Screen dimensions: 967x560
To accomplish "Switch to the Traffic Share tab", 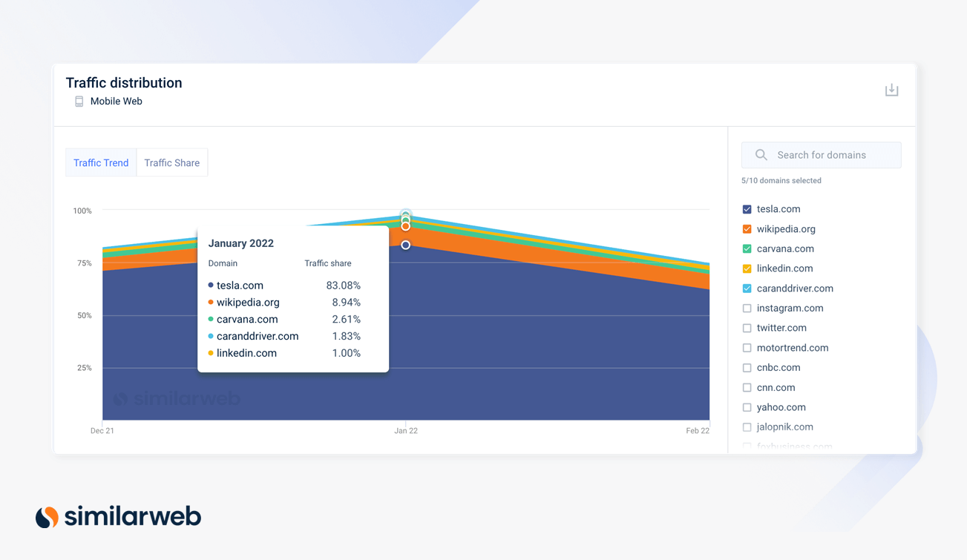I will (x=172, y=162).
